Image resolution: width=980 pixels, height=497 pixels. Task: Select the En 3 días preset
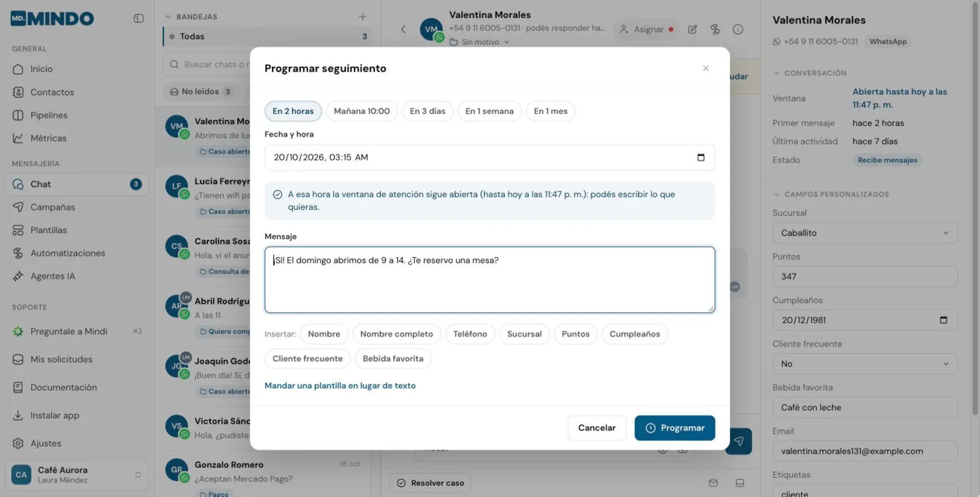(428, 111)
